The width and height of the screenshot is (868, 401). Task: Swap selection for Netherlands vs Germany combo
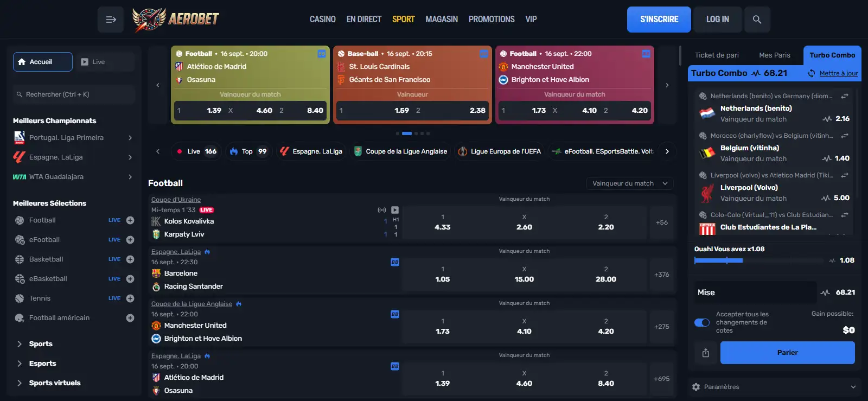coord(845,96)
